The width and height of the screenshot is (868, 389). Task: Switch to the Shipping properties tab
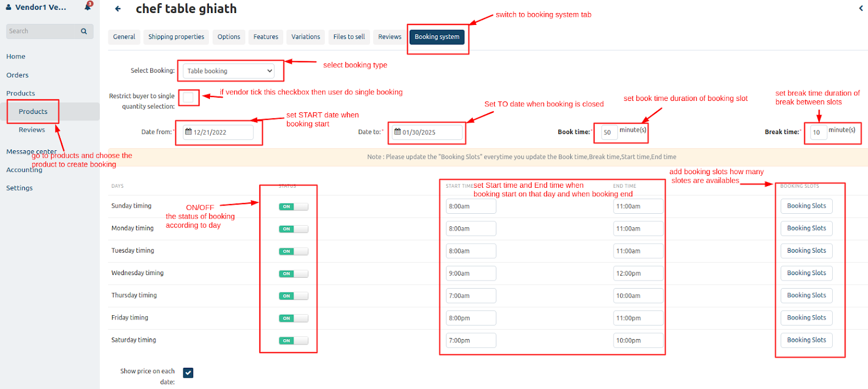(176, 37)
